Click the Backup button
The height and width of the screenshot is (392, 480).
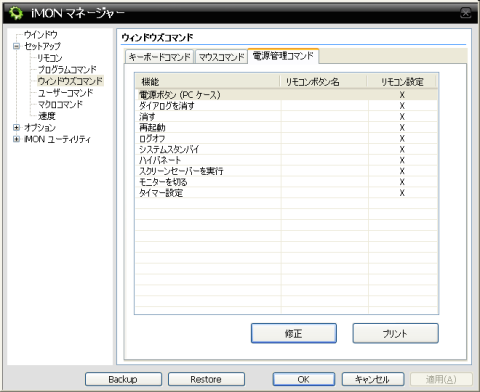click(x=123, y=379)
